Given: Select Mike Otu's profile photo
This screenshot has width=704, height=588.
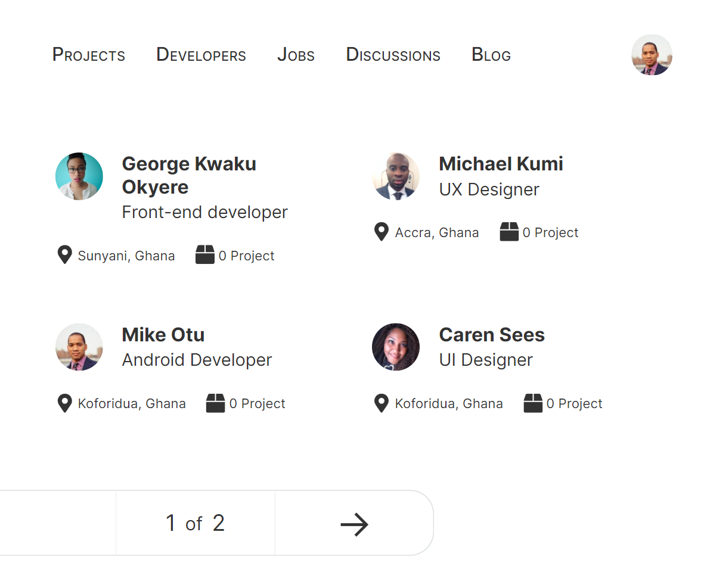Looking at the screenshot, I should point(79,347).
